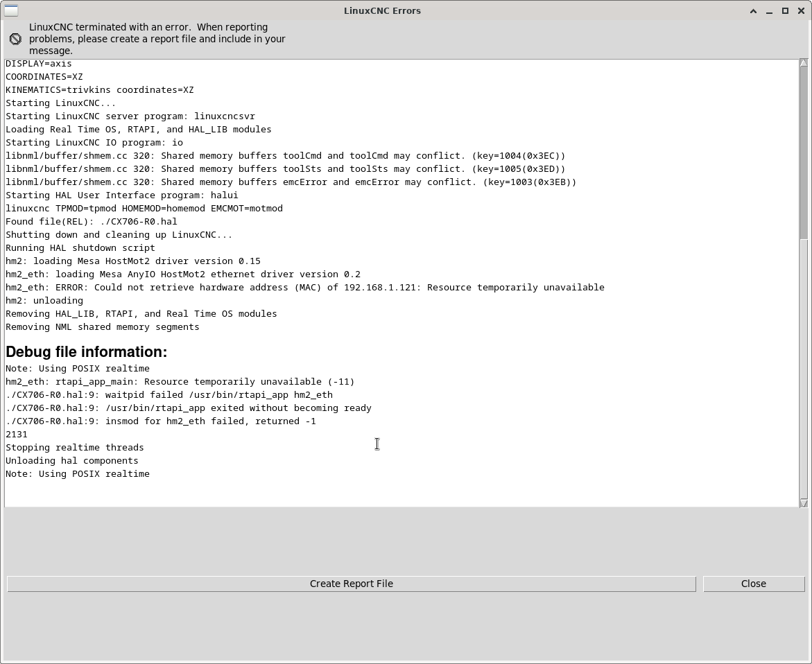The image size is (812, 664).
Task: Click the 'hm2: unloading' line
Action: (x=44, y=301)
